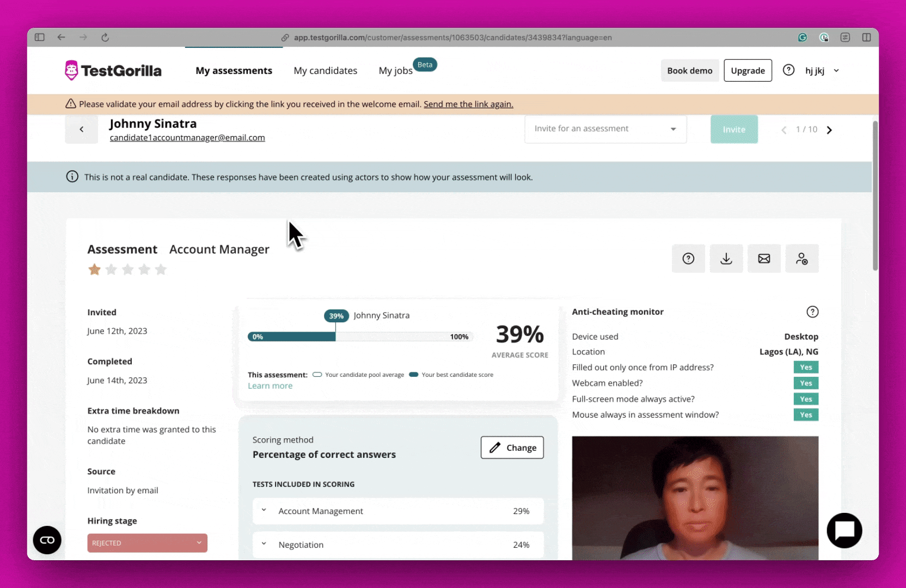Open the Learn more link
906x588 pixels.
click(x=270, y=386)
